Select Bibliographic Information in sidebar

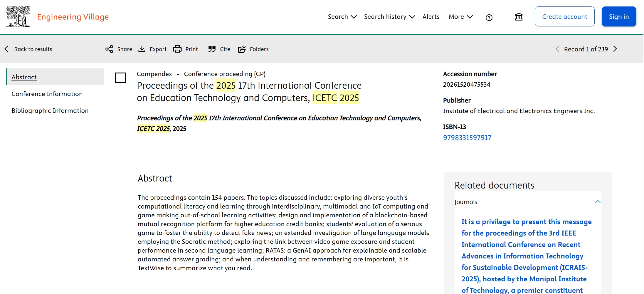click(x=50, y=111)
